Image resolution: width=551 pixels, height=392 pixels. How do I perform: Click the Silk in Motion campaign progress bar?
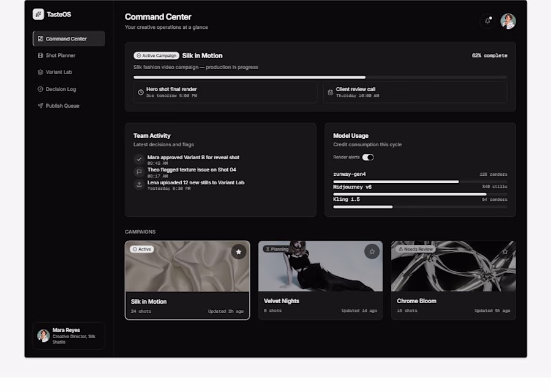click(x=320, y=77)
